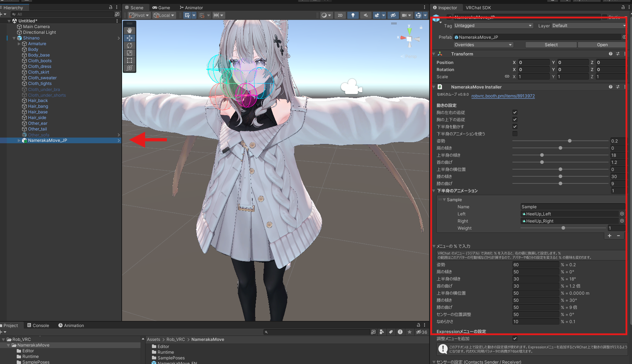Select the Scale tool
Image resolution: width=632 pixels, height=364 pixels.
pos(130,53)
